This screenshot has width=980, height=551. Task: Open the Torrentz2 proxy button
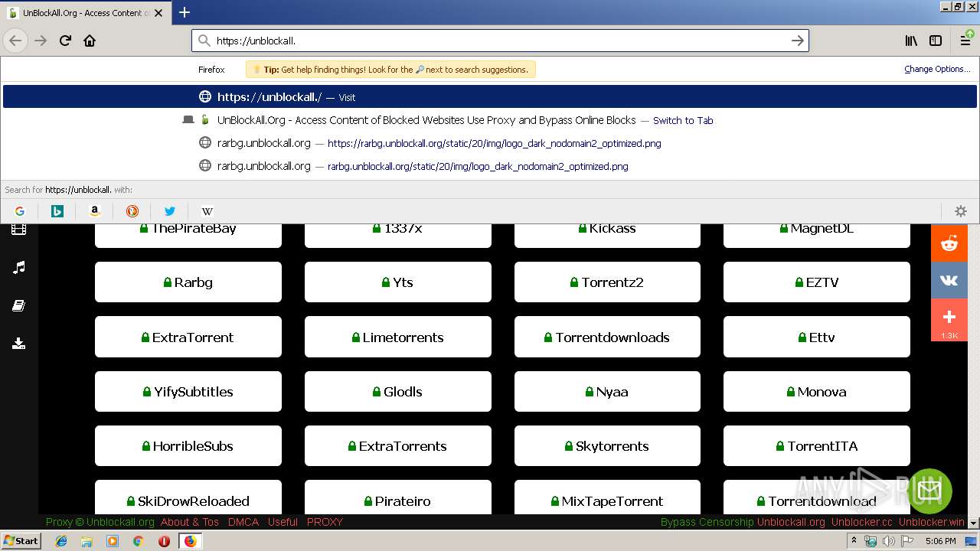607,282
